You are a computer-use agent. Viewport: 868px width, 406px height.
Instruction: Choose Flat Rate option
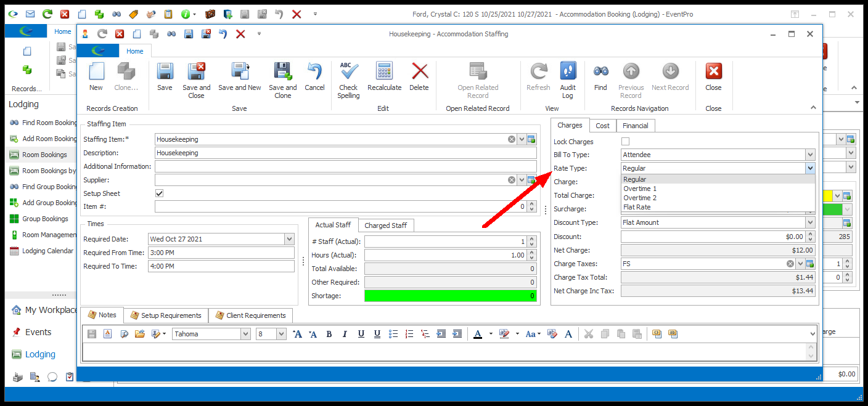tap(718, 207)
